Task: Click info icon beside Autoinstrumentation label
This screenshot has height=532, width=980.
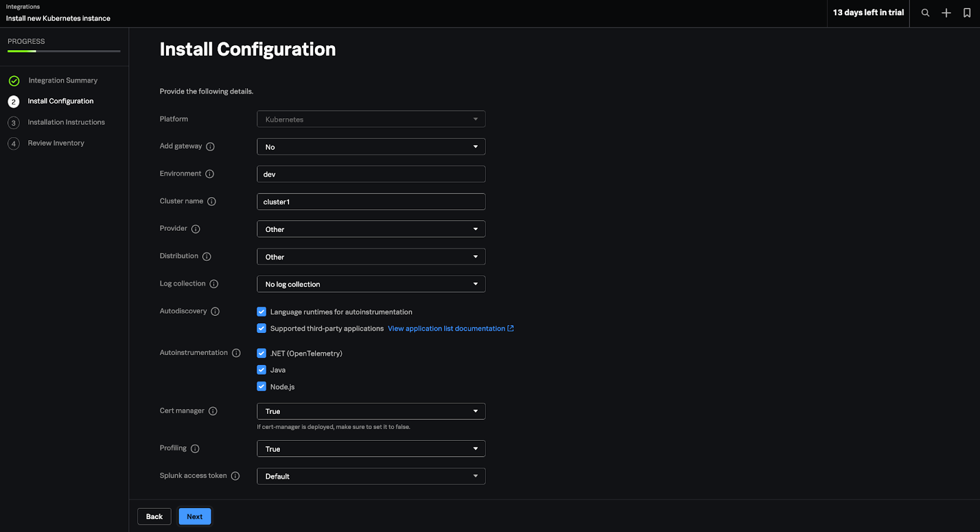Action: (x=236, y=353)
